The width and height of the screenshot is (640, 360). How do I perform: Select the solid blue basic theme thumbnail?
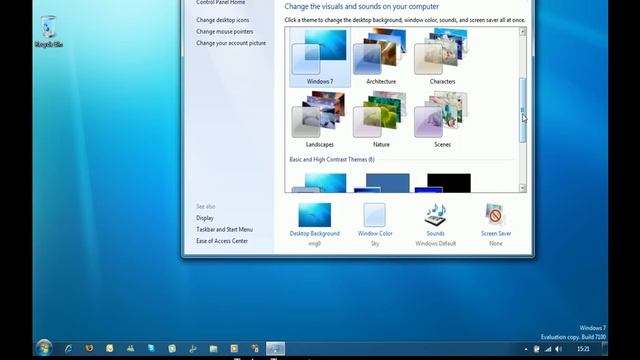coord(382,183)
